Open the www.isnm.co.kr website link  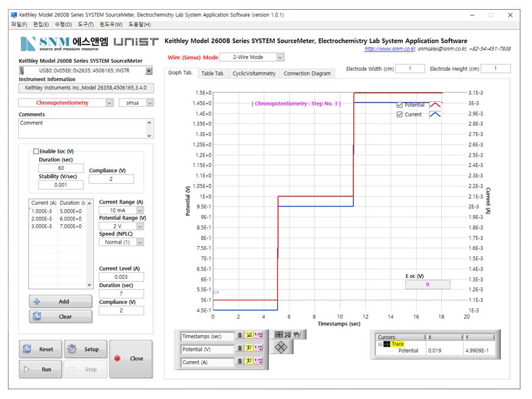coord(389,49)
